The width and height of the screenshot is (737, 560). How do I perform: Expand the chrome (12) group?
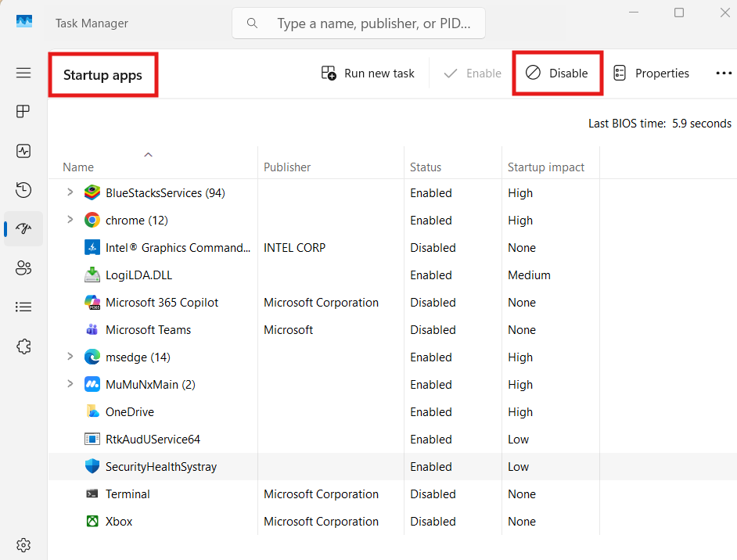[x=70, y=220]
